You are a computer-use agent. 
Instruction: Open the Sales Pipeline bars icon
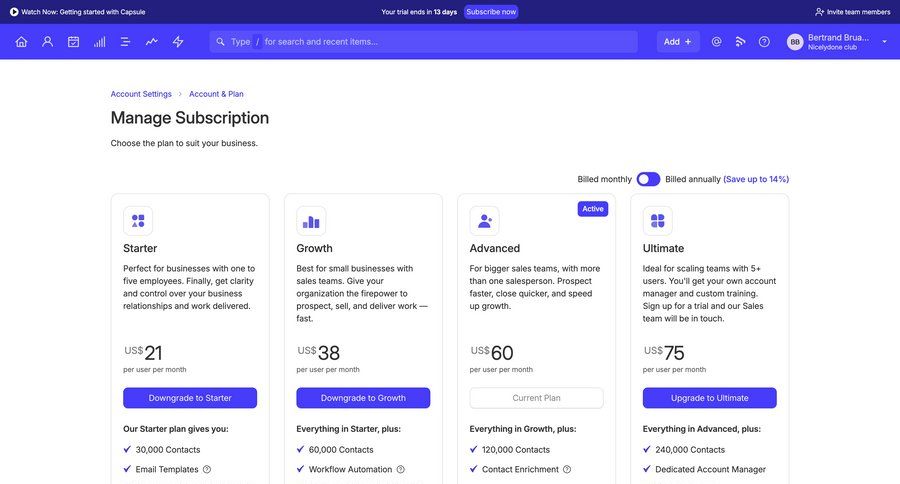pos(100,42)
